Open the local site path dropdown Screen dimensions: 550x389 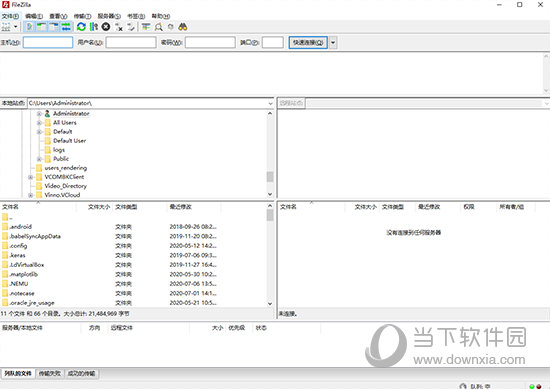click(270, 103)
